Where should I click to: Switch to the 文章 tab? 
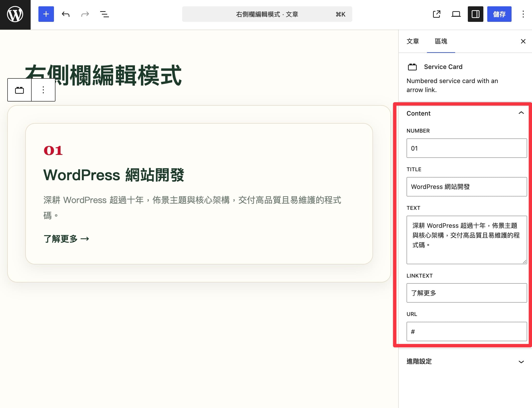(413, 41)
